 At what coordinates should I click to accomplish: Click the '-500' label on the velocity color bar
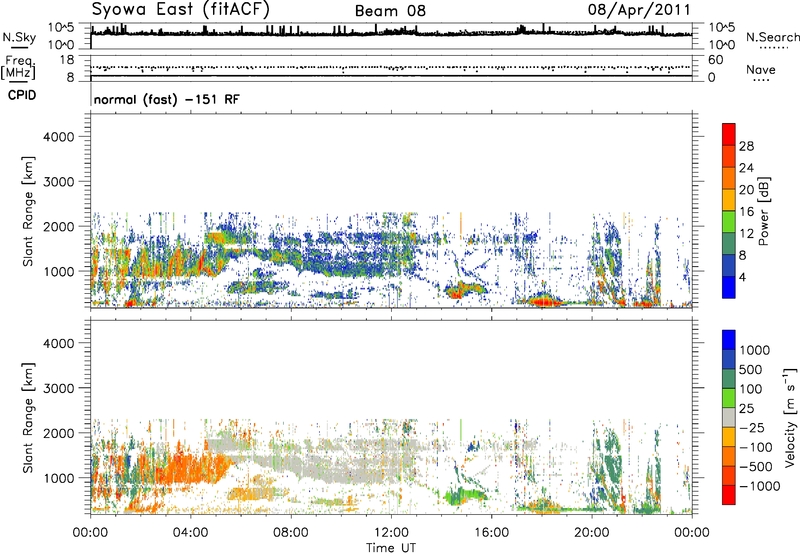pyautogui.click(x=756, y=467)
